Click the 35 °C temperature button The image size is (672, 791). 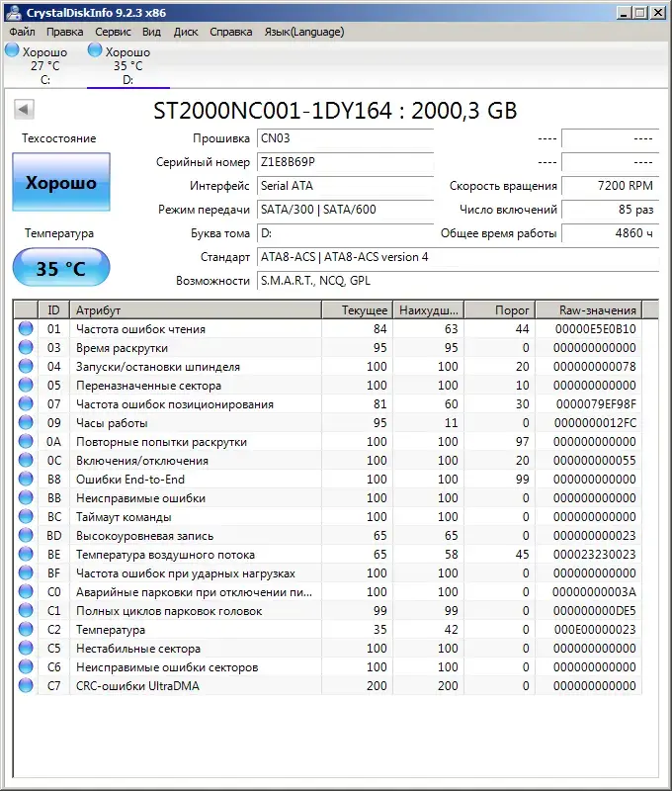[x=61, y=268]
